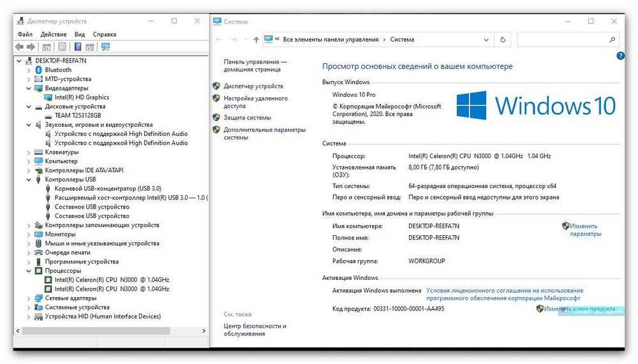
Task: Collapse the Контроллеры USB node
Action: (x=29, y=179)
